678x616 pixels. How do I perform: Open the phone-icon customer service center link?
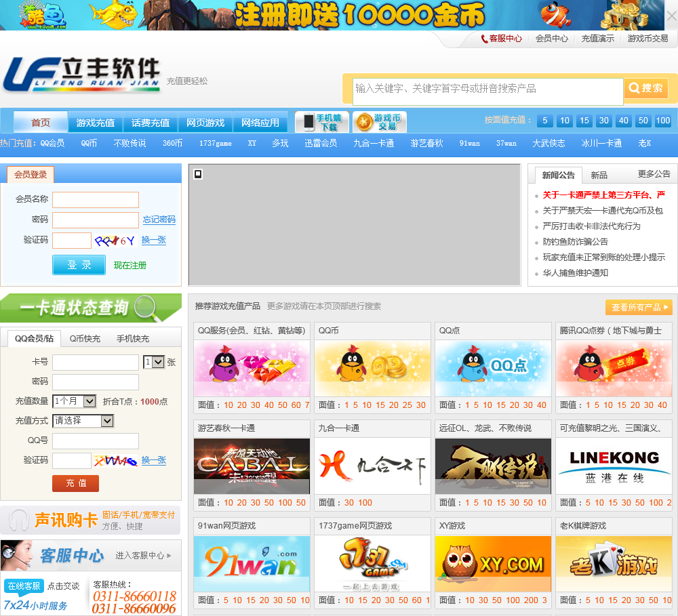pyautogui.click(x=502, y=39)
